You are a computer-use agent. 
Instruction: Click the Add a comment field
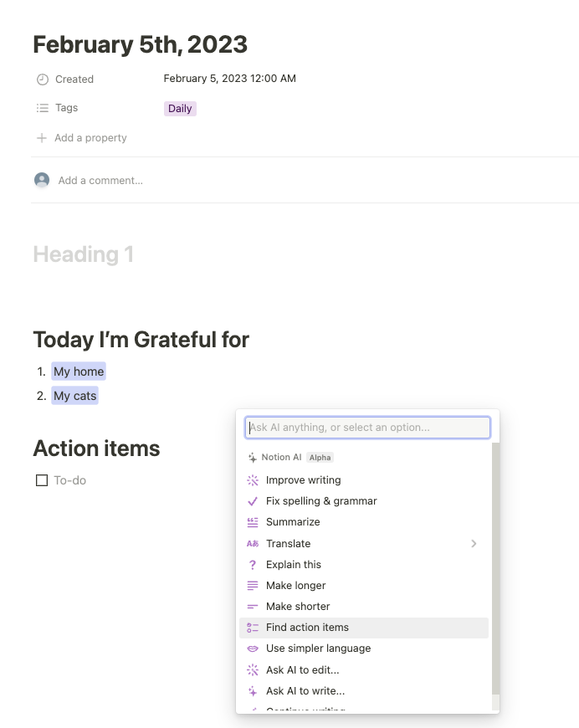click(100, 180)
